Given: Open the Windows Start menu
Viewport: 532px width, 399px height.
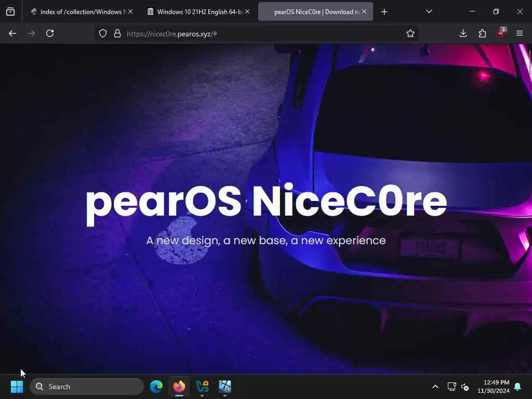Looking at the screenshot, I should (17, 387).
